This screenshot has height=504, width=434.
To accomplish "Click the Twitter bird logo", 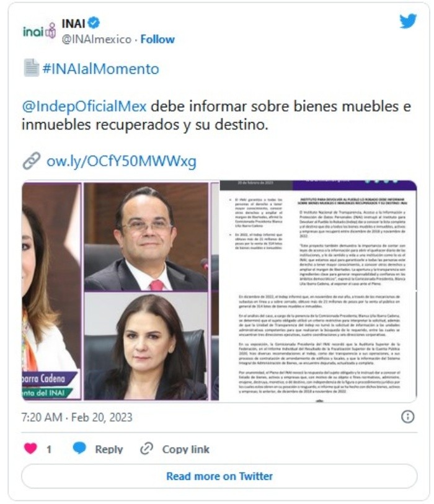I will 407,21.
